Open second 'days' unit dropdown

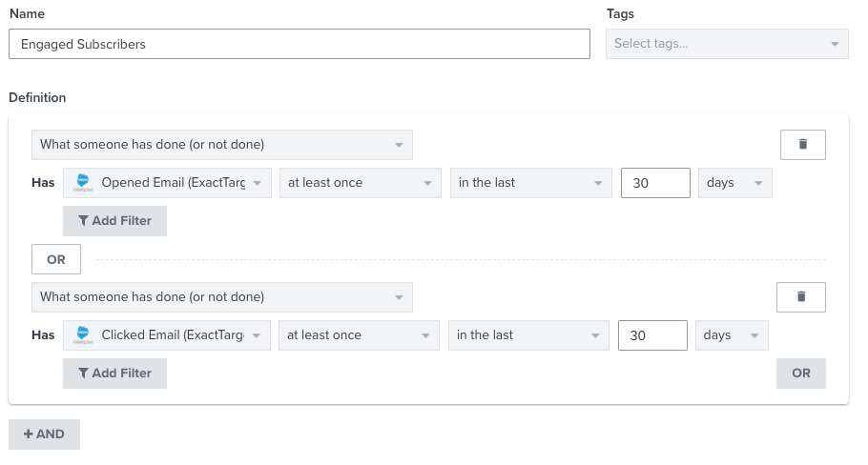point(732,335)
